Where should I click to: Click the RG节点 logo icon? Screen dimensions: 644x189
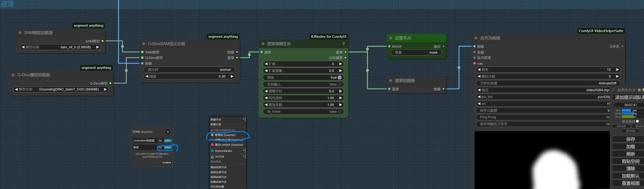point(212,157)
